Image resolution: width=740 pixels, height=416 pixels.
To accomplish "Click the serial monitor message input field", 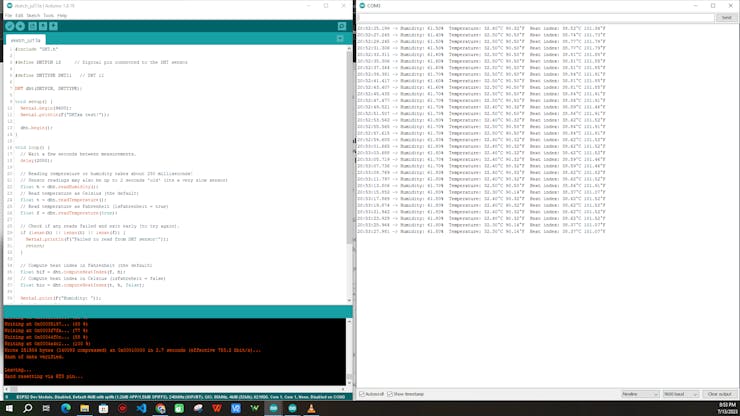I will [536, 18].
